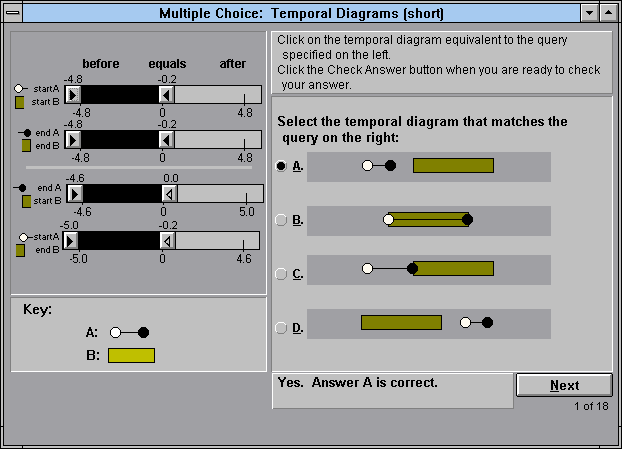Click left handle of startA/end B slider
The image size is (622, 449).
pos(71,241)
